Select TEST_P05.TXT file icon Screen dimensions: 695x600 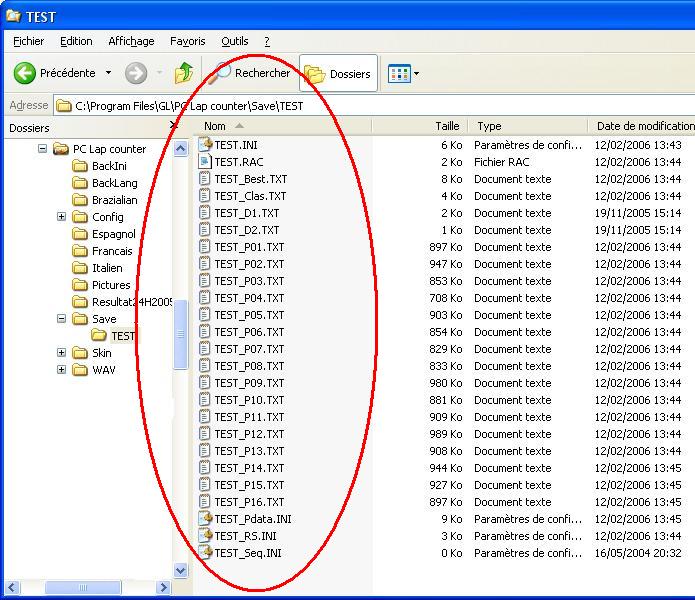[x=204, y=315]
